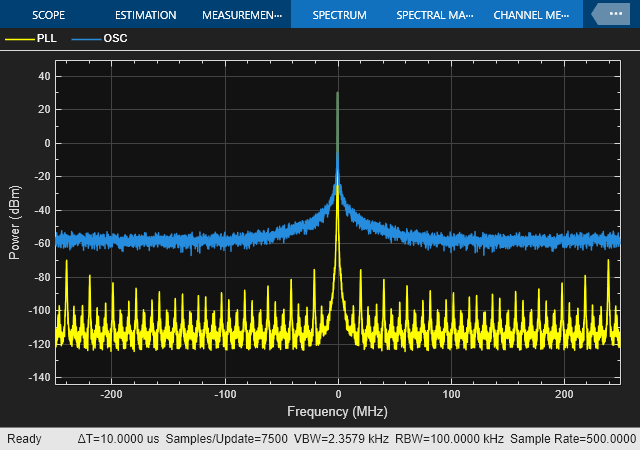640x450 pixels.
Task: Select the VBW=2.3579 kHz status readout
Action: click(x=331, y=439)
